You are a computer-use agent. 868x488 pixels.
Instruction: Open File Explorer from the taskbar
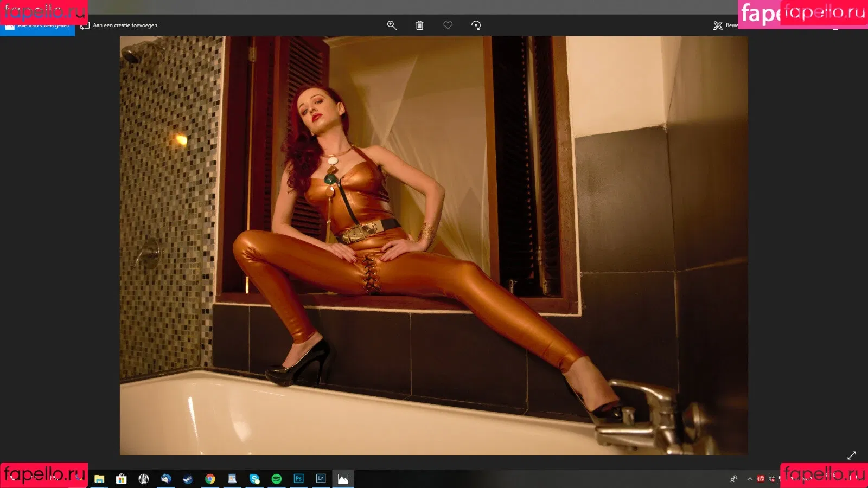pyautogui.click(x=99, y=479)
